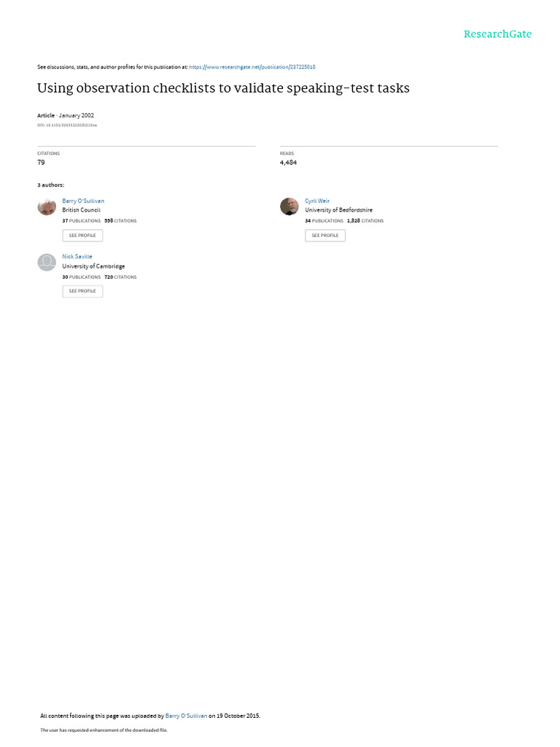Click Nick Saville's placeholder avatar icon
The image size is (560, 747).
click(47, 262)
